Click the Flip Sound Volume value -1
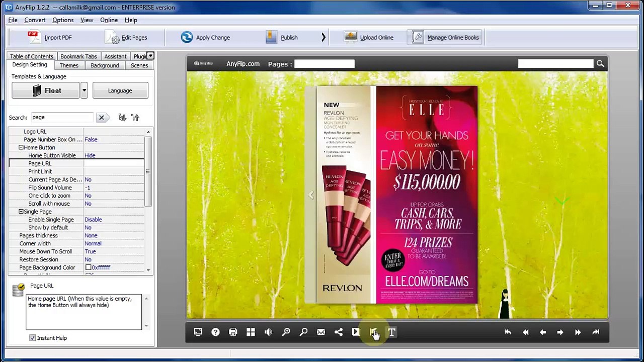The height and width of the screenshot is (362, 644). [x=114, y=188]
